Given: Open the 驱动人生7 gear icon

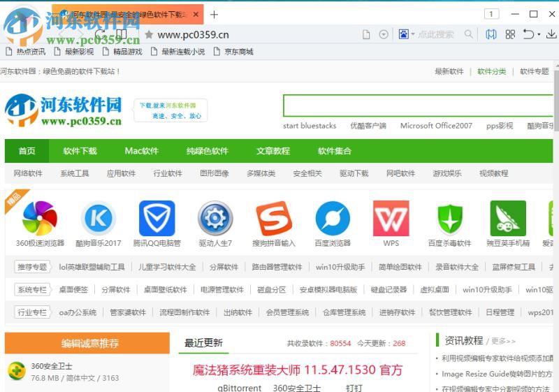Looking at the screenshot, I should 215,218.
